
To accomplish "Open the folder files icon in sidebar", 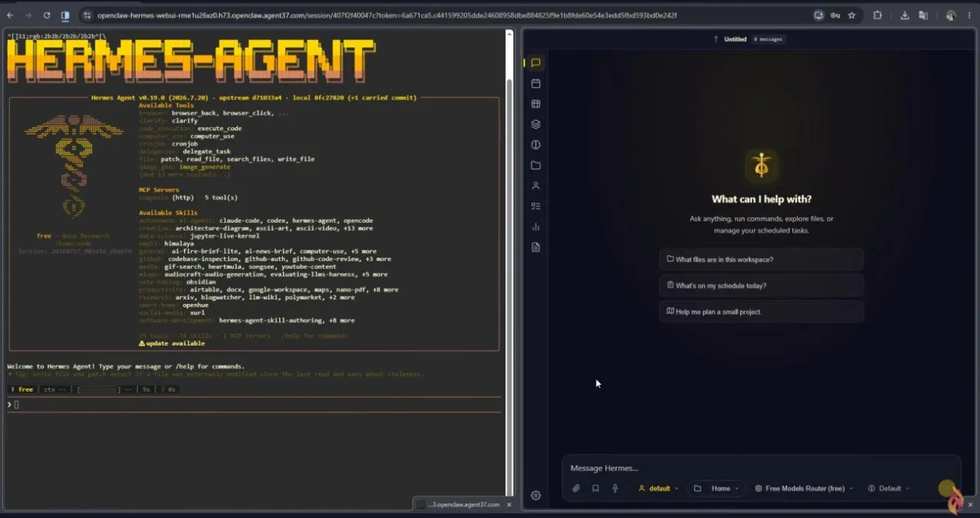I will tap(536, 166).
